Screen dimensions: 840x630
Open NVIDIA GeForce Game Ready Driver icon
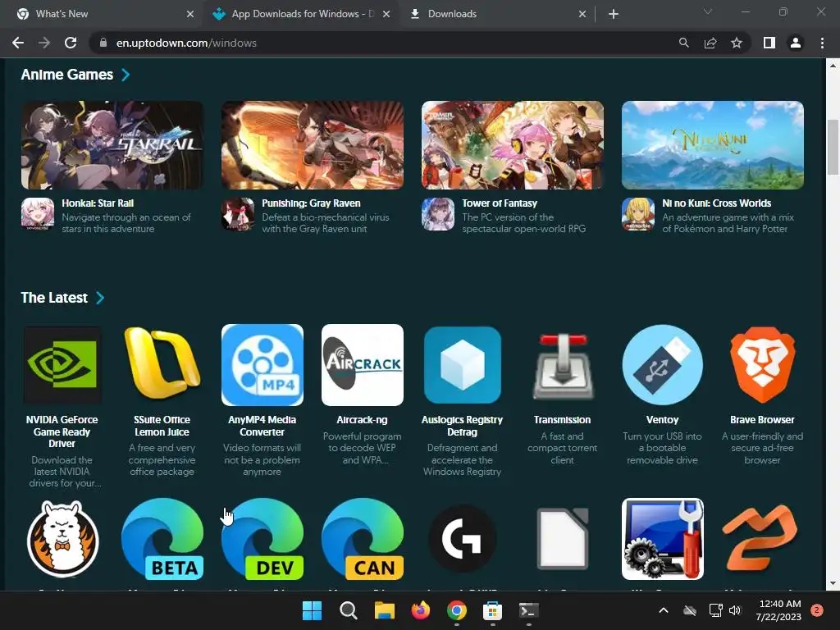62,365
